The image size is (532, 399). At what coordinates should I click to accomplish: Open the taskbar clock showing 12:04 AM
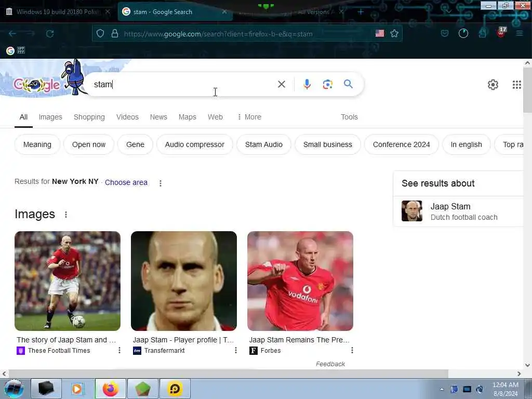(x=505, y=389)
